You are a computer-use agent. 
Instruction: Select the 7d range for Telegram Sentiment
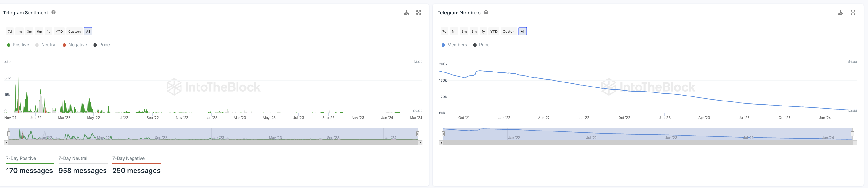(10, 32)
